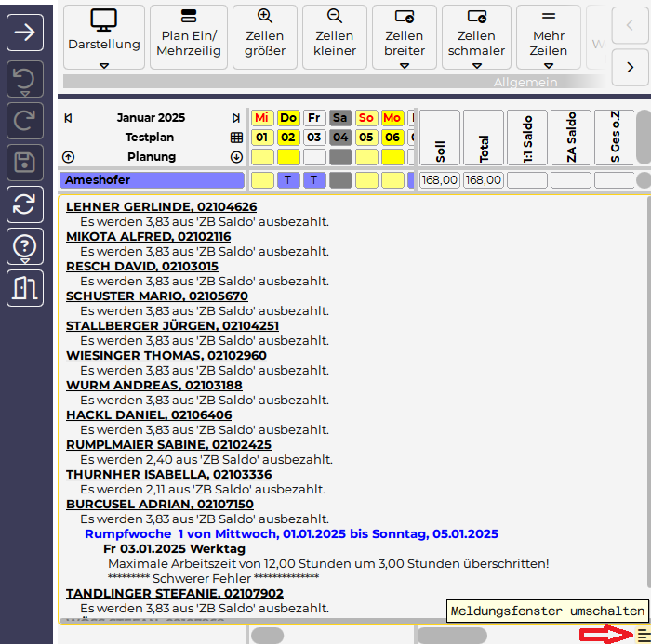Click Zellen kleiner zoom-out button
This screenshot has width=651, height=644.
[335, 35]
